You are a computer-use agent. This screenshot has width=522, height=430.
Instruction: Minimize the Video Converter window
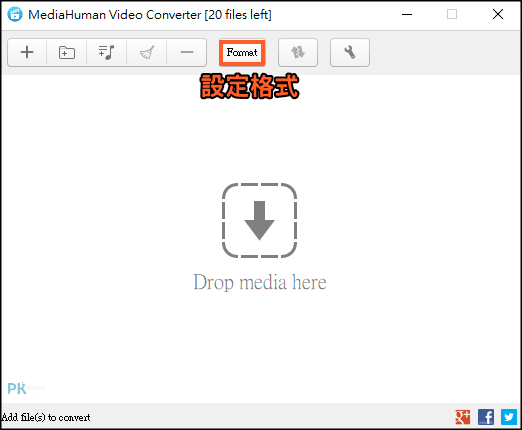tap(407, 14)
